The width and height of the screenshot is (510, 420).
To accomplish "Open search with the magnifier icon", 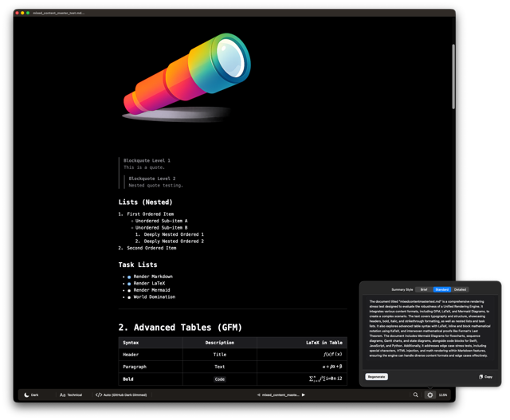I will (x=416, y=394).
